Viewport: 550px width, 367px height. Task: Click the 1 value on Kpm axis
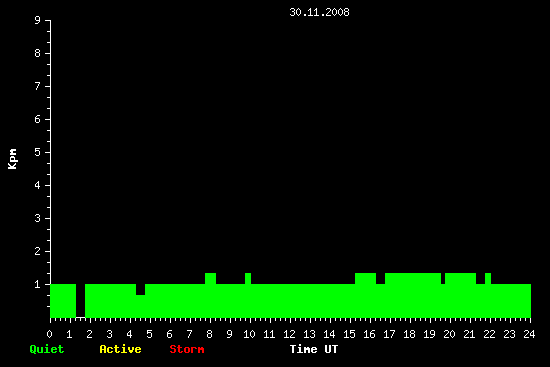coord(38,284)
